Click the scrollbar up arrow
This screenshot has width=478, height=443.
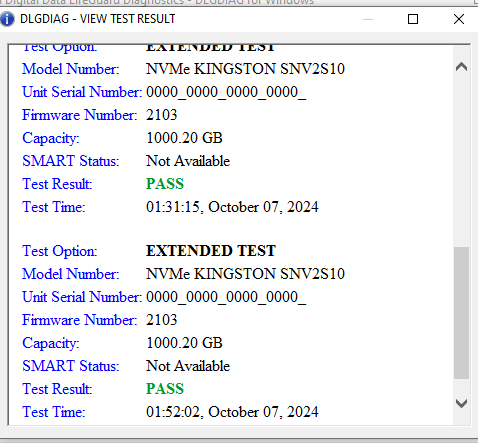tap(461, 67)
